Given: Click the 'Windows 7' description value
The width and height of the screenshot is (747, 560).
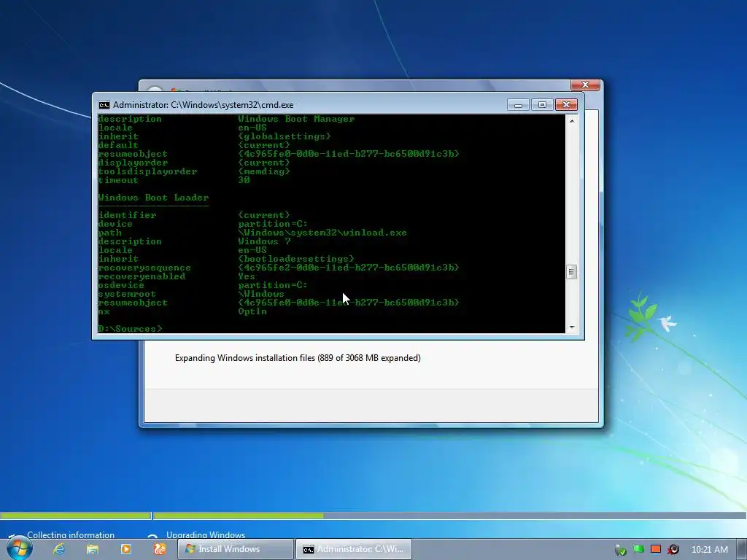Looking at the screenshot, I should click(264, 241).
